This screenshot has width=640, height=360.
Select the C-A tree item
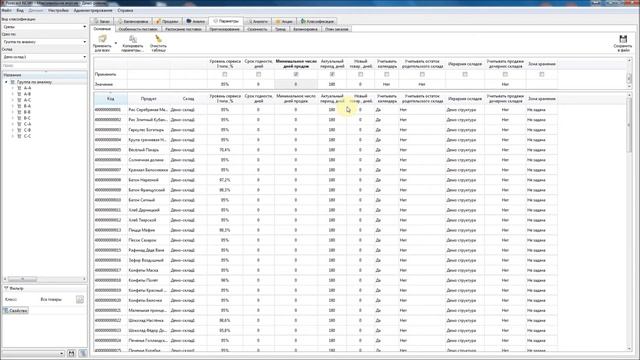(x=27, y=124)
